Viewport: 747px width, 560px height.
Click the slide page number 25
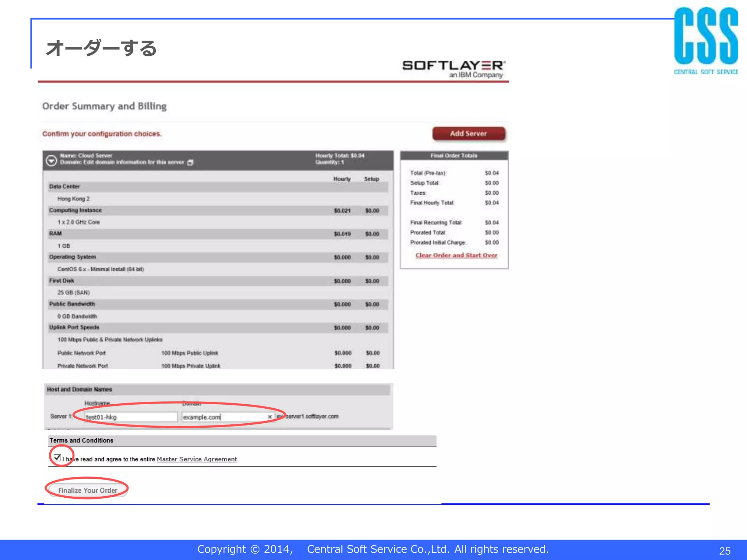(725, 551)
